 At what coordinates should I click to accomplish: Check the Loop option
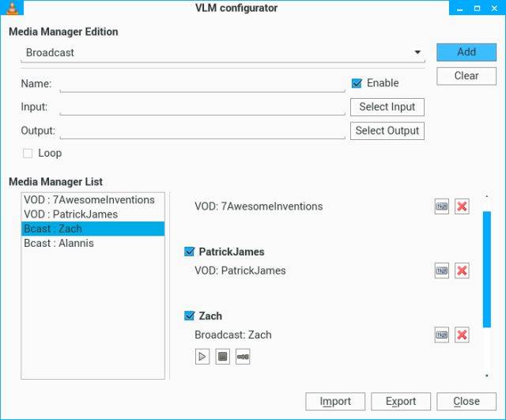(x=28, y=153)
